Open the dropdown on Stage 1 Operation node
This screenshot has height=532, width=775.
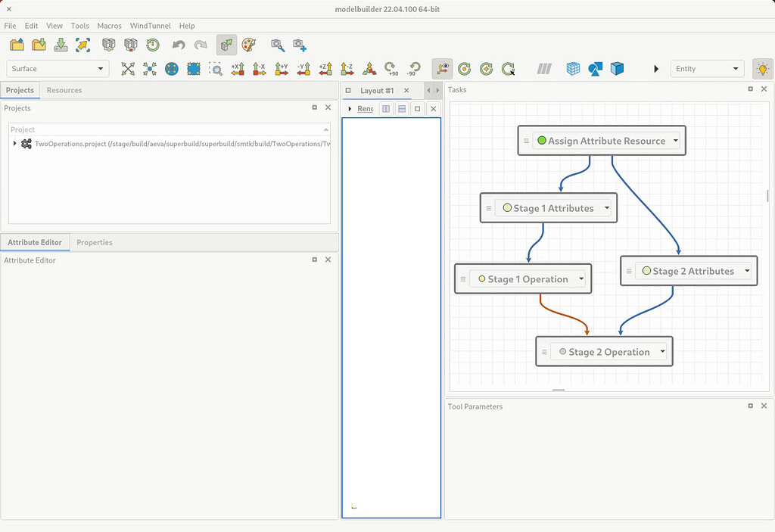(581, 279)
